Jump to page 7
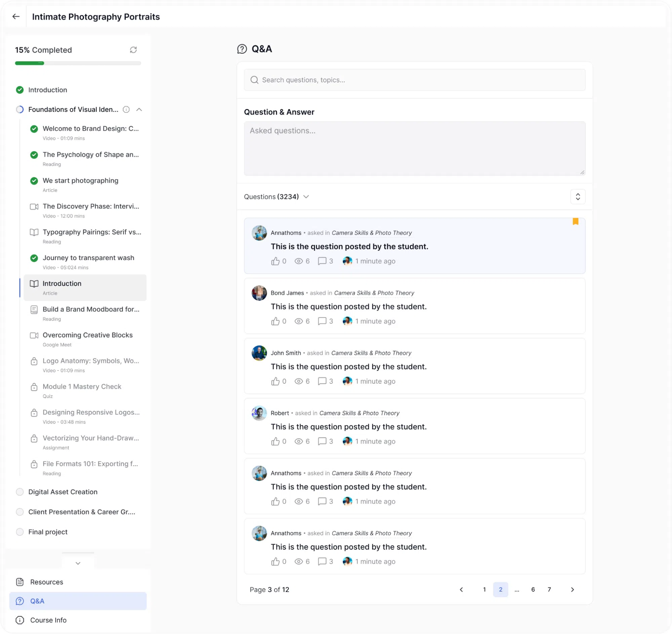The width and height of the screenshot is (672, 634). coord(549,589)
